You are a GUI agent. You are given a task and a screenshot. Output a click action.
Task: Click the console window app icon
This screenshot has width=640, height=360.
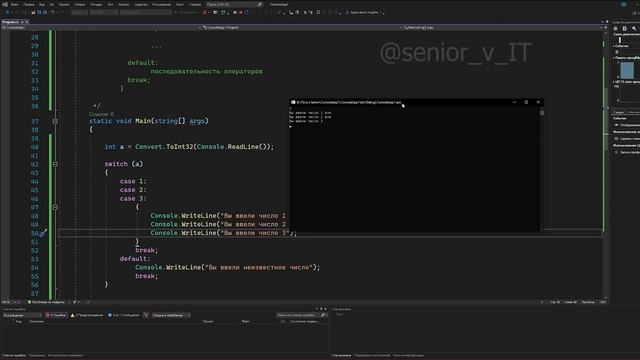(293, 102)
